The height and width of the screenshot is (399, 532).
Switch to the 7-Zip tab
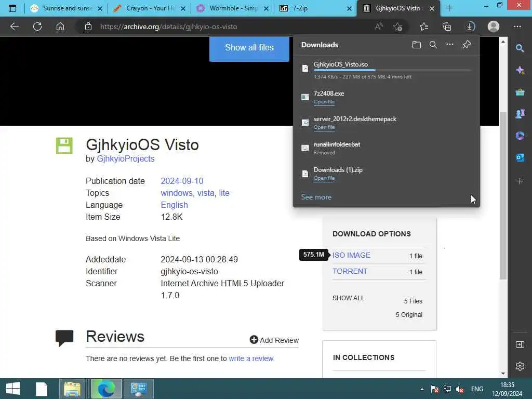pyautogui.click(x=315, y=8)
